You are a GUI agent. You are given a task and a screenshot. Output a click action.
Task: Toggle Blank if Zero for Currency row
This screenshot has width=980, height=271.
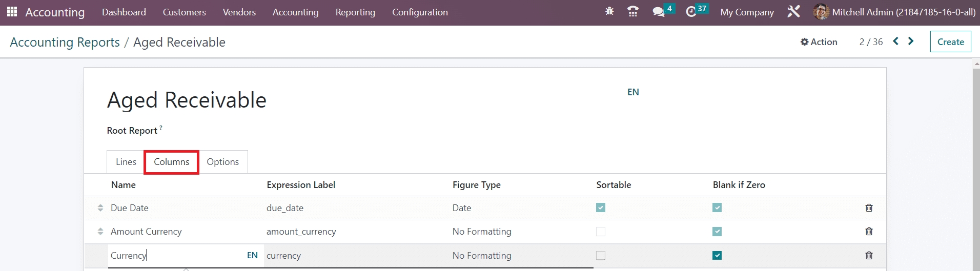[717, 255]
